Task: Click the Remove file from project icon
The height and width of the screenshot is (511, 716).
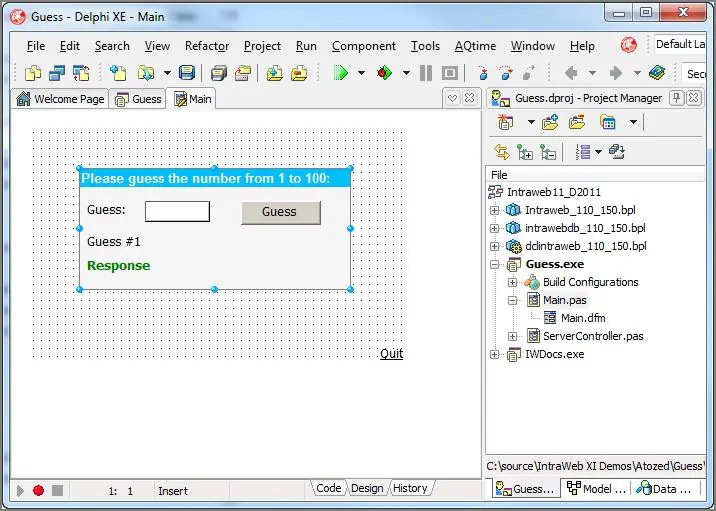Action: pos(299,73)
